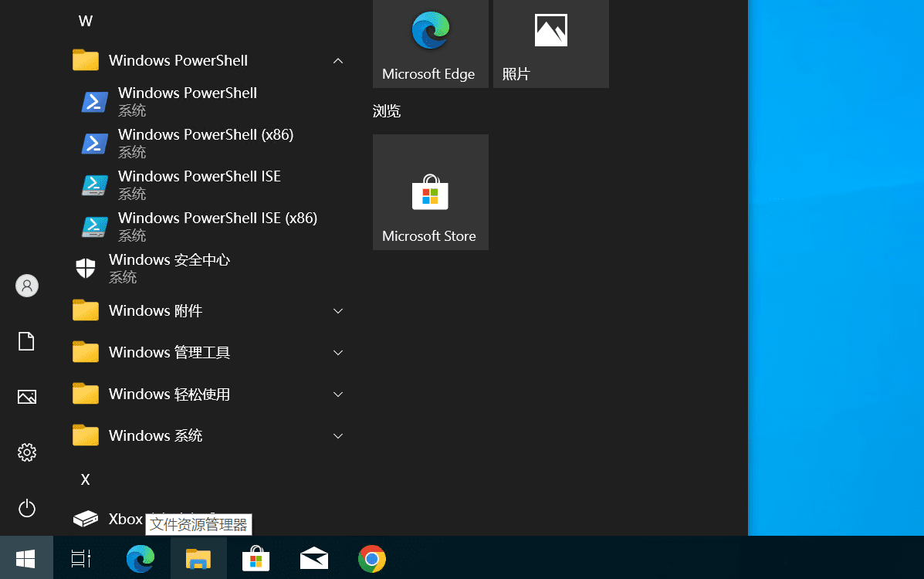This screenshot has width=924, height=579.
Task: Expand the Windows 管理工具 folder
Action: [x=337, y=352]
